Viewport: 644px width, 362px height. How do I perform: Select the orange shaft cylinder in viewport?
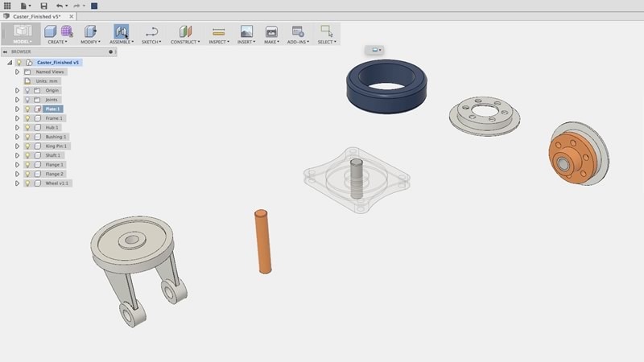click(x=263, y=242)
